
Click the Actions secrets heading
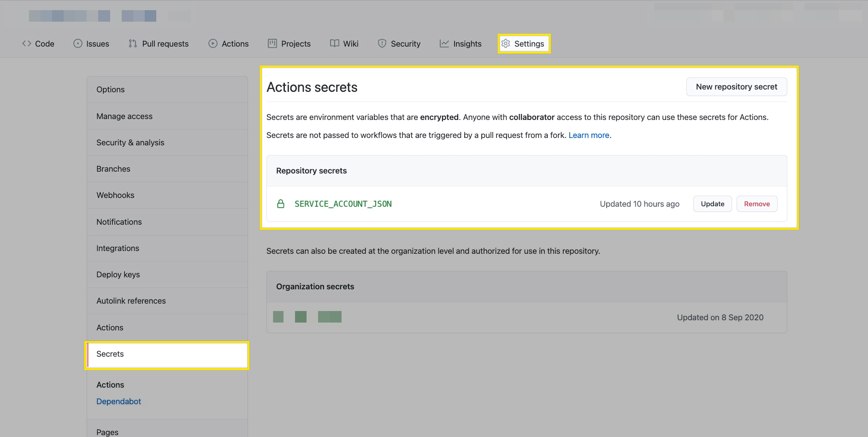pyautogui.click(x=312, y=87)
